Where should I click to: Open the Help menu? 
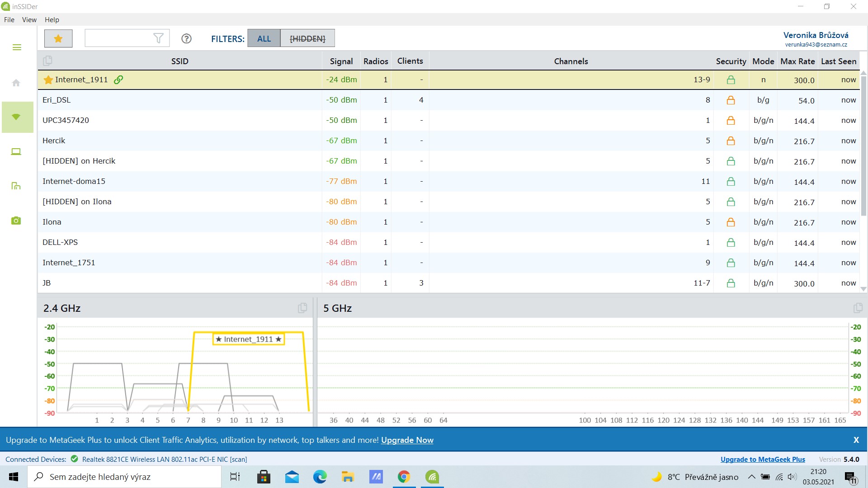click(x=52, y=19)
